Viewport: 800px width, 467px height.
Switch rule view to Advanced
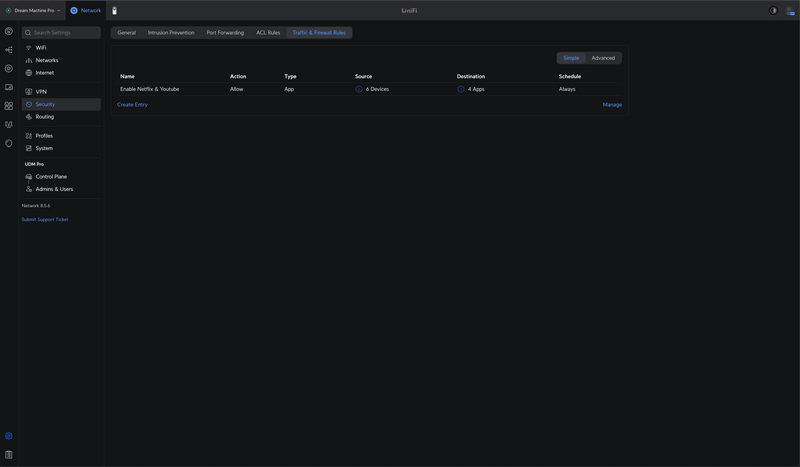coord(603,58)
